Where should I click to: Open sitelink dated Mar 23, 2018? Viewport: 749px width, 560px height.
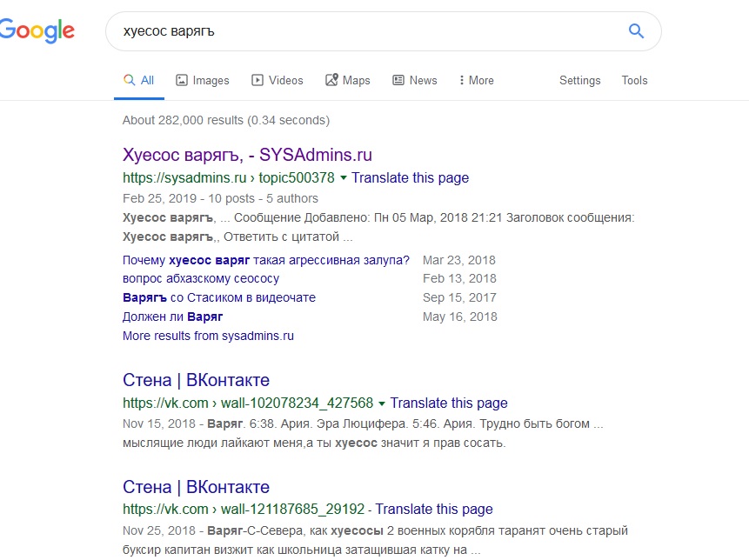266,260
